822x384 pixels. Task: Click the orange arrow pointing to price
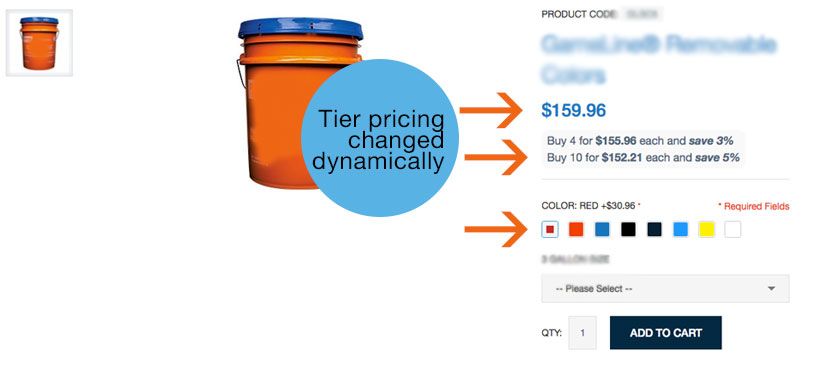click(x=491, y=110)
